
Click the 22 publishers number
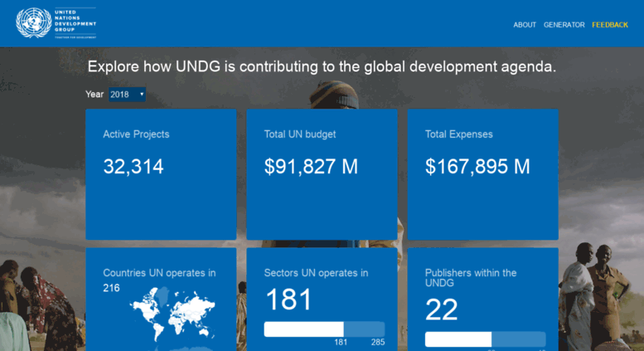tap(442, 310)
